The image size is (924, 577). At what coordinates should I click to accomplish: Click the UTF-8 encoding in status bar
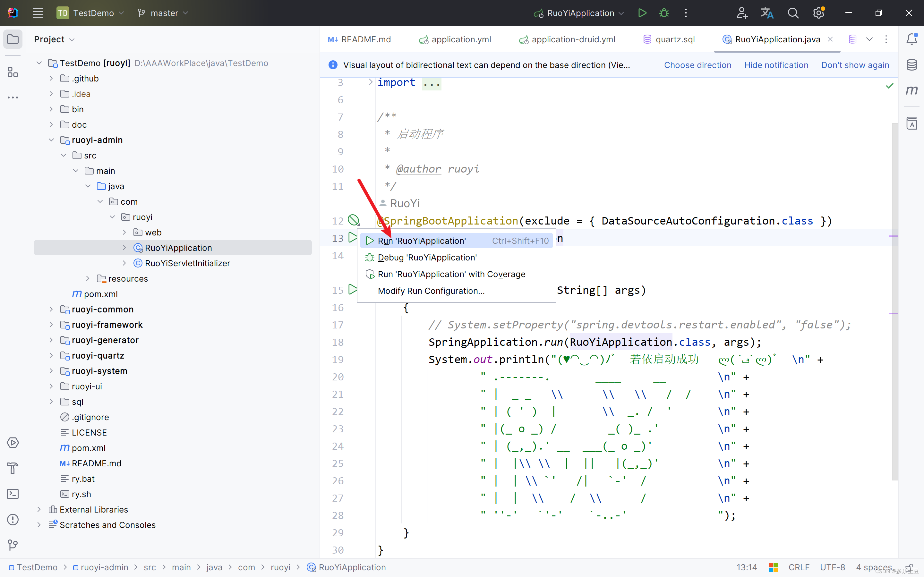(x=832, y=567)
